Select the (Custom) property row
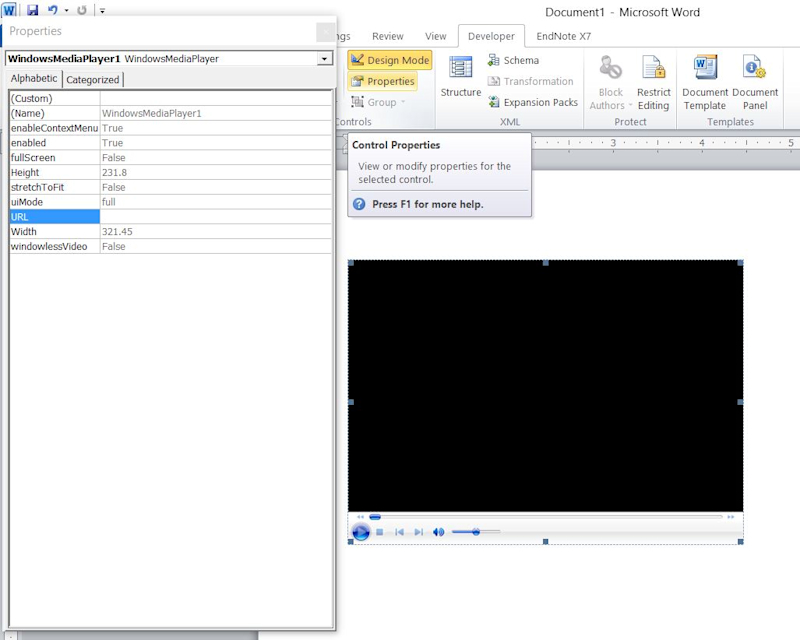 (x=170, y=99)
